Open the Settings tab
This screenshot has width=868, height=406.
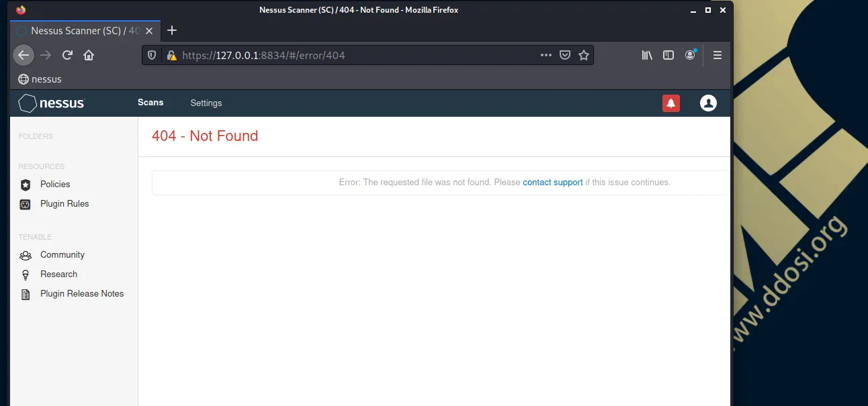pos(206,103)
